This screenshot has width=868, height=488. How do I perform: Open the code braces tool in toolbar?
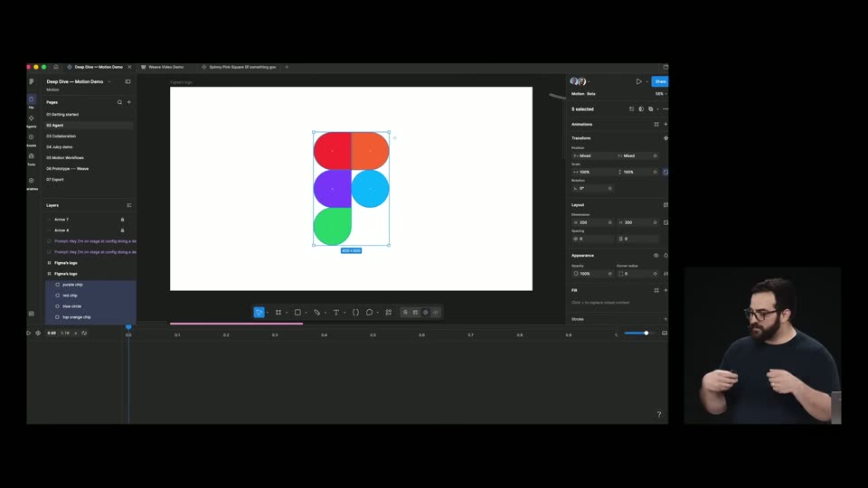(355, 313)
